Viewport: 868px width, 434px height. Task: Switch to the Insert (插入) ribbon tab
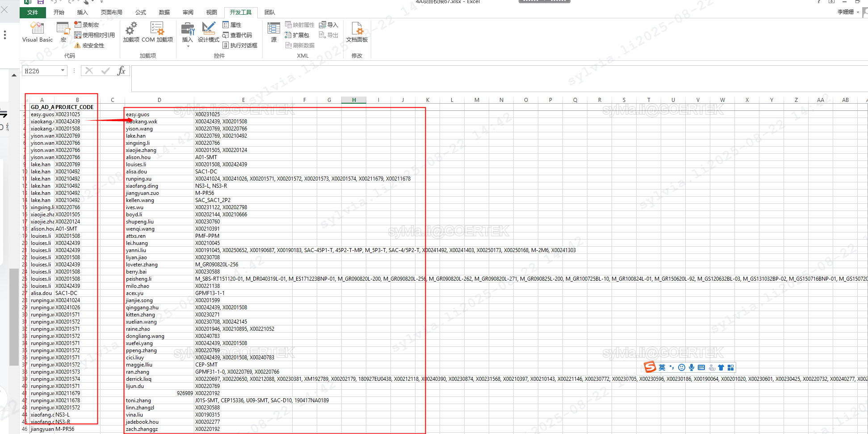[x=83, y=12]
